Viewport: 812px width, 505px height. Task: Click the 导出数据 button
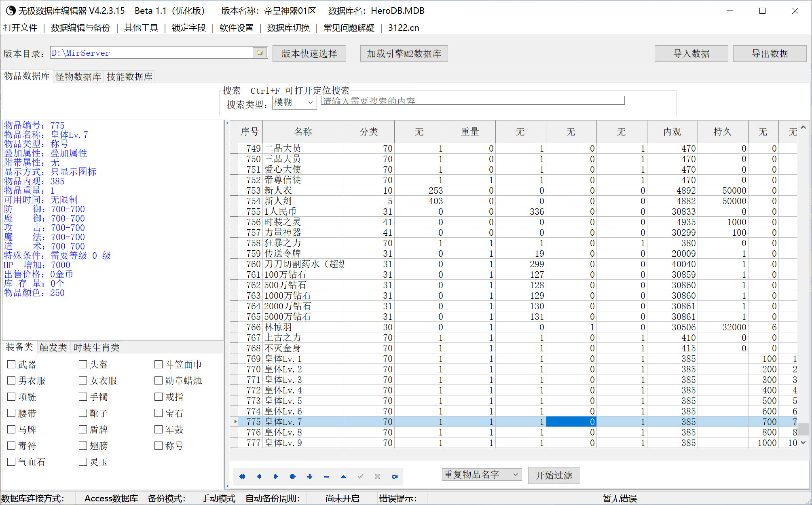point(770,53)
